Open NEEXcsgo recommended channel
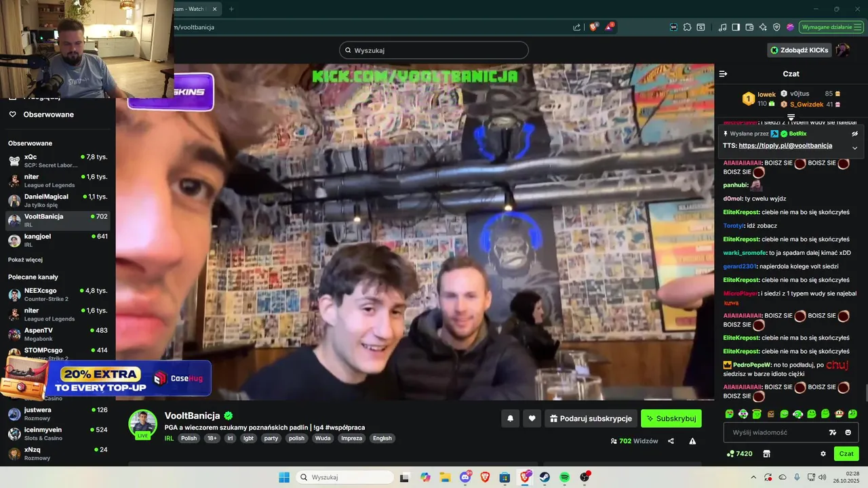Viewport: 868px width, 488px height. pyautogui.click(x=58, y=294)
